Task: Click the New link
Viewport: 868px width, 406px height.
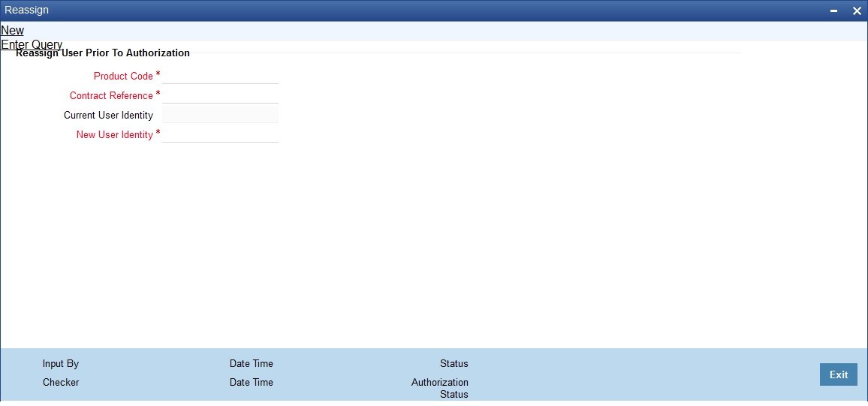Action: (x=13, y=31)
